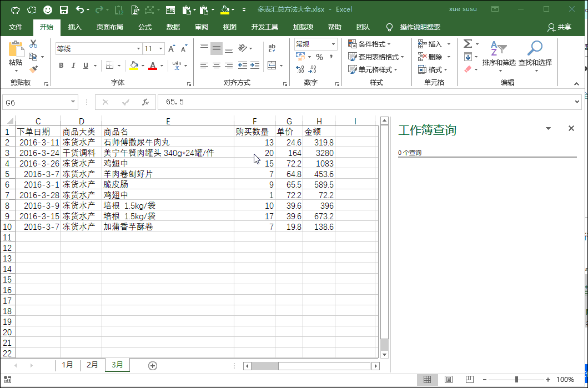The image size is (588, 388).
Task: Toggle Bold formatting
Action: pos(61,65)
